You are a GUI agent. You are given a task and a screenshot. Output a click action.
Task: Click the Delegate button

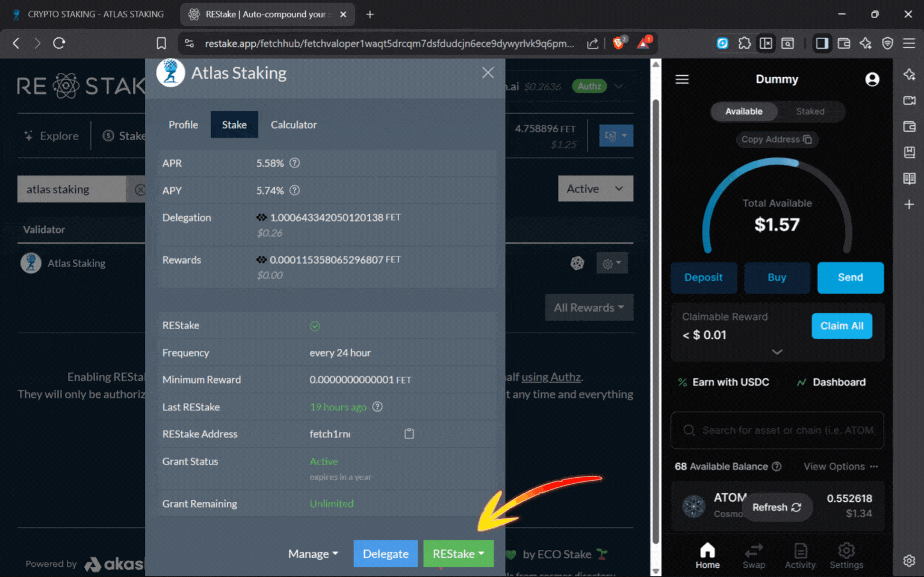385,554
